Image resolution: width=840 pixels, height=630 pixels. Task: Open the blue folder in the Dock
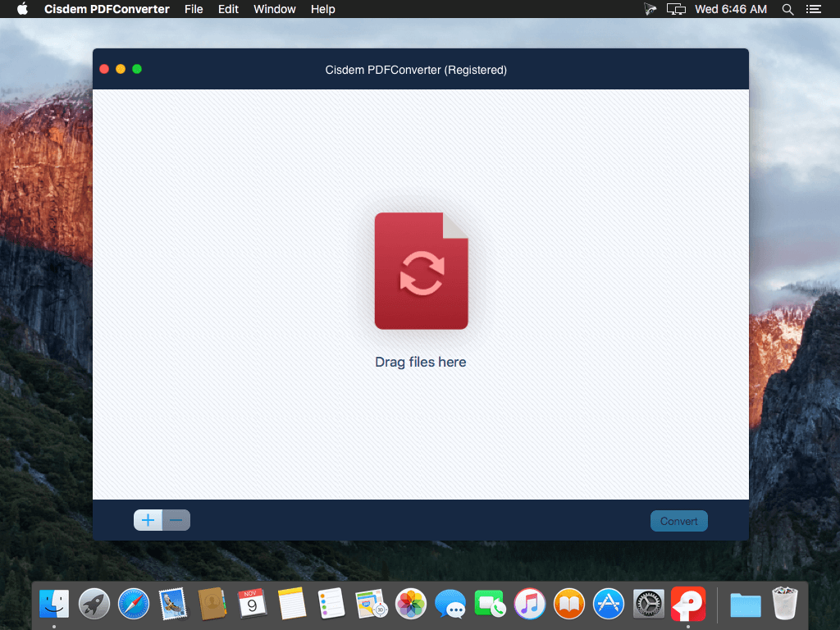[746, 605]
